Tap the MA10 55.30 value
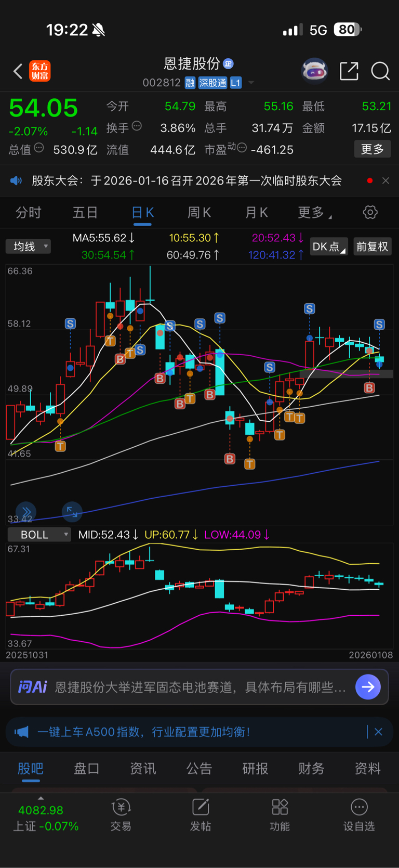Screen dimensions: 399x868 (194, 238)
